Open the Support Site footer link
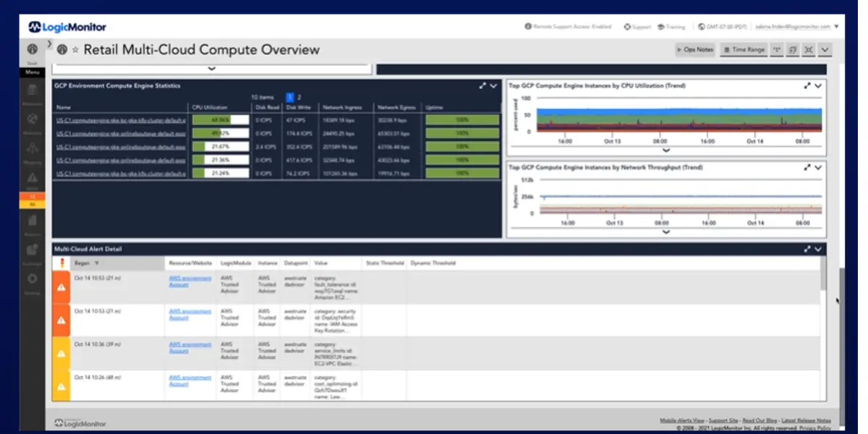 coord(723,420)
